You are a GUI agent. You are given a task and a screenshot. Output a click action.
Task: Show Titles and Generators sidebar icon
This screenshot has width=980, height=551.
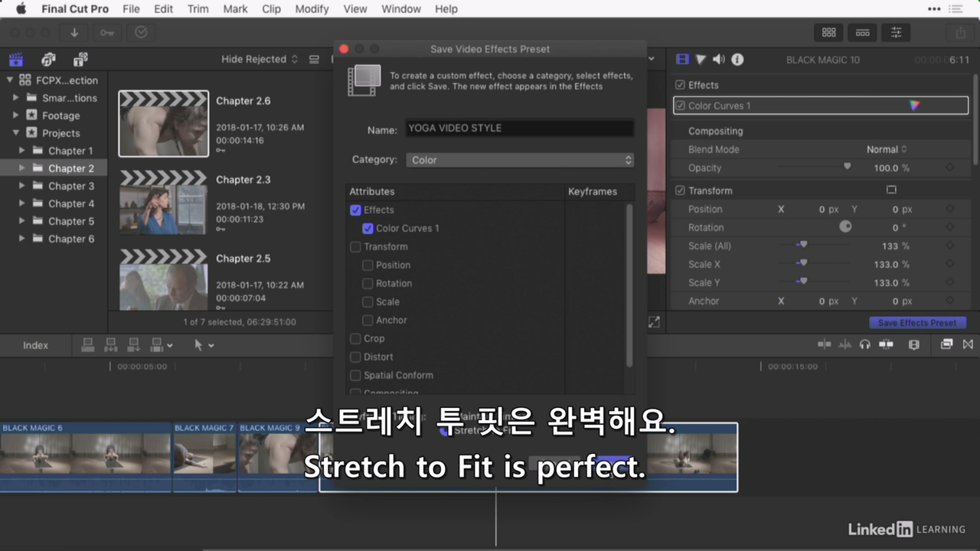click(80, 59)
